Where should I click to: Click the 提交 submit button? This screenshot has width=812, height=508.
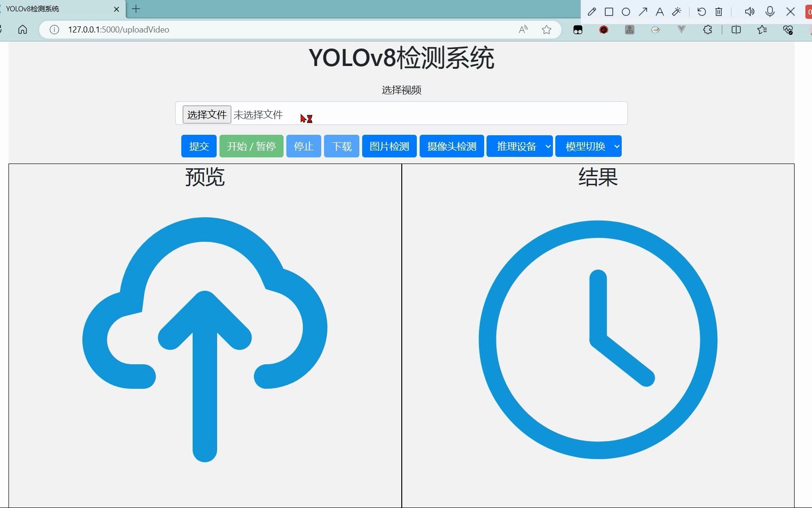tap(199, 146)
